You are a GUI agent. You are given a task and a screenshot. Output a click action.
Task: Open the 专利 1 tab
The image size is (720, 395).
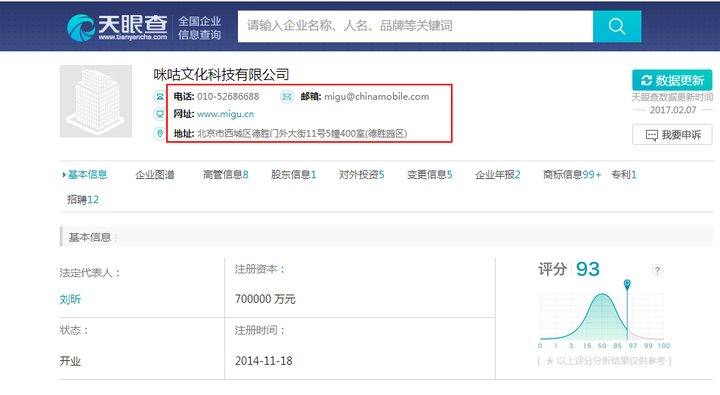click(x=624, y=175)
